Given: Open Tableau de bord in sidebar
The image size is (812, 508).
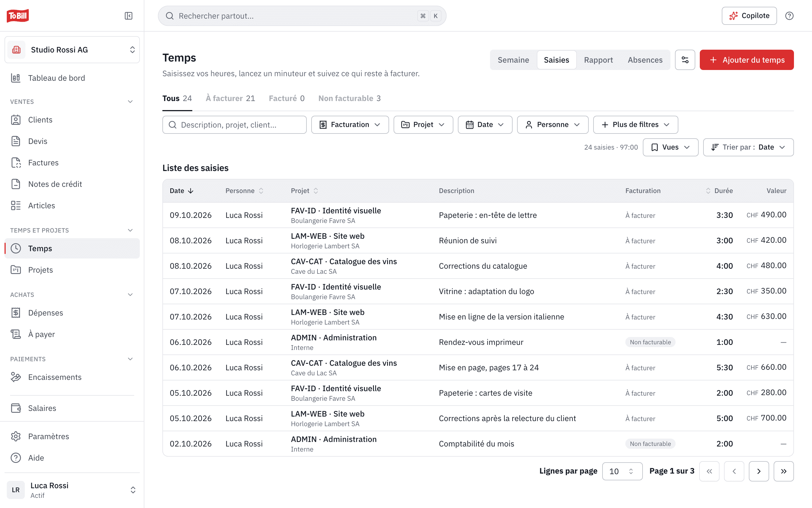Looking at the screenshot, I should point(72,78).
